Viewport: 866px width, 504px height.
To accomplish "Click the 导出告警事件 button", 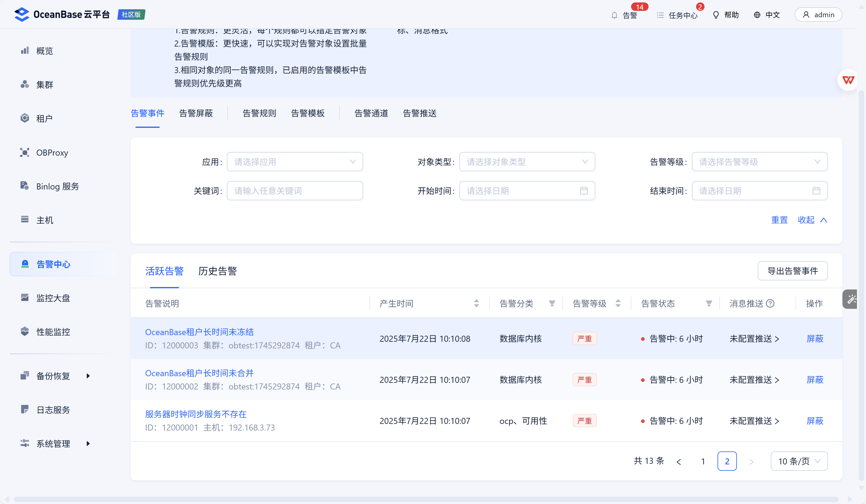I will coord(793,271).
